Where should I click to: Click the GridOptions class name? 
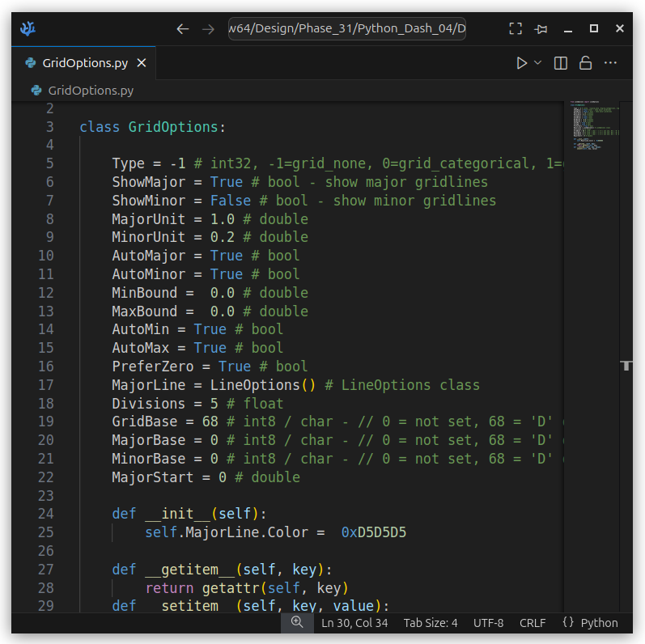(x=173, y=127)
